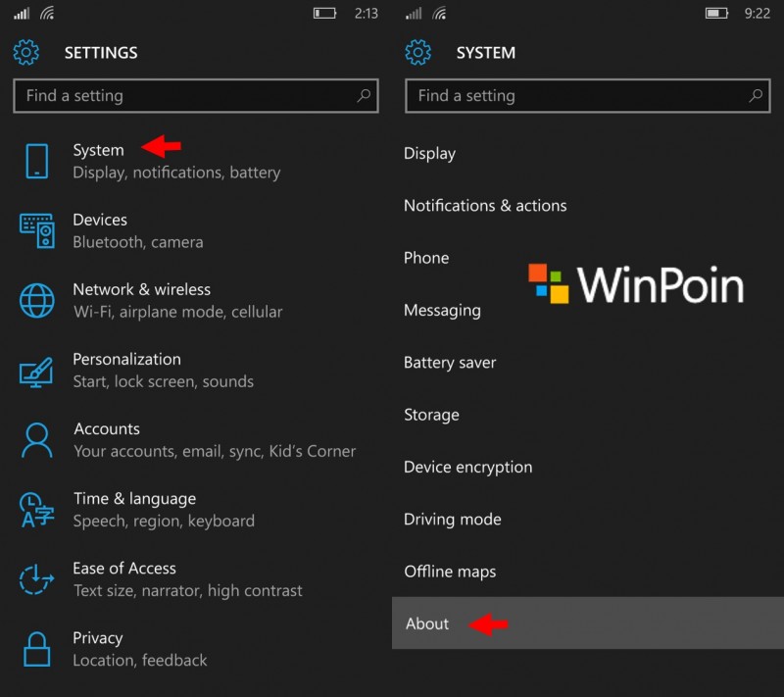Click 'Display, notifications, battery' subtitle

click(x=176, y=173)
